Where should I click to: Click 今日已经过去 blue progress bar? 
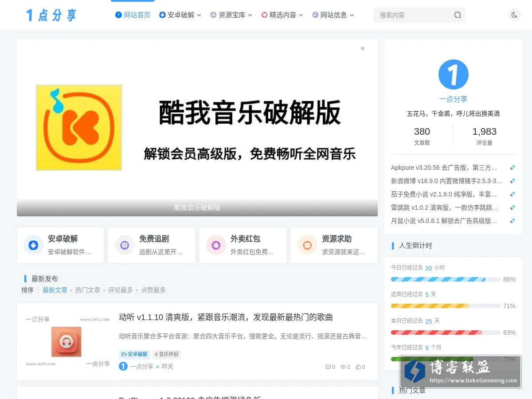(446, 279)
